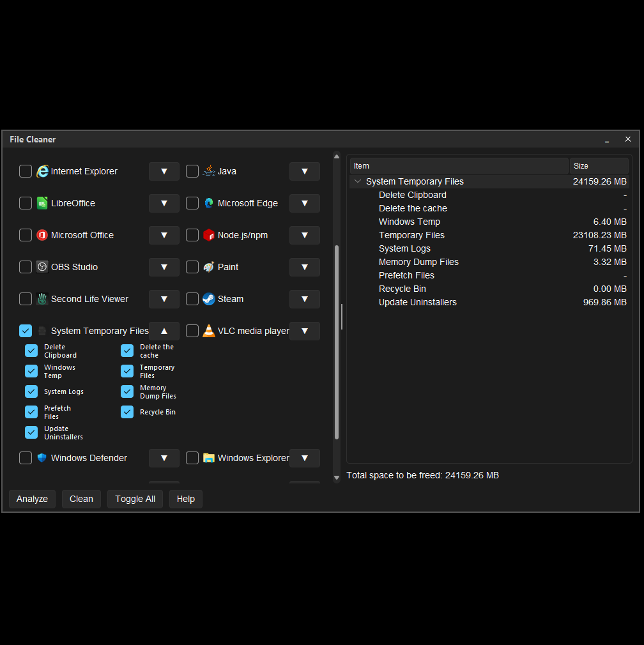The height and width of the screenshot is (645, 644).
Task: Expand Java options arrow
Action: (x=305, y=171)
